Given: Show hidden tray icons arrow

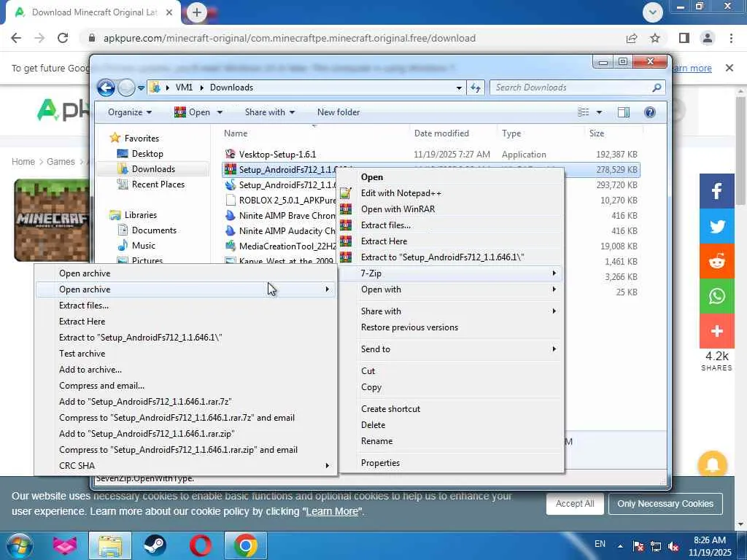Looking at the screenshot, I should (620, 546).
